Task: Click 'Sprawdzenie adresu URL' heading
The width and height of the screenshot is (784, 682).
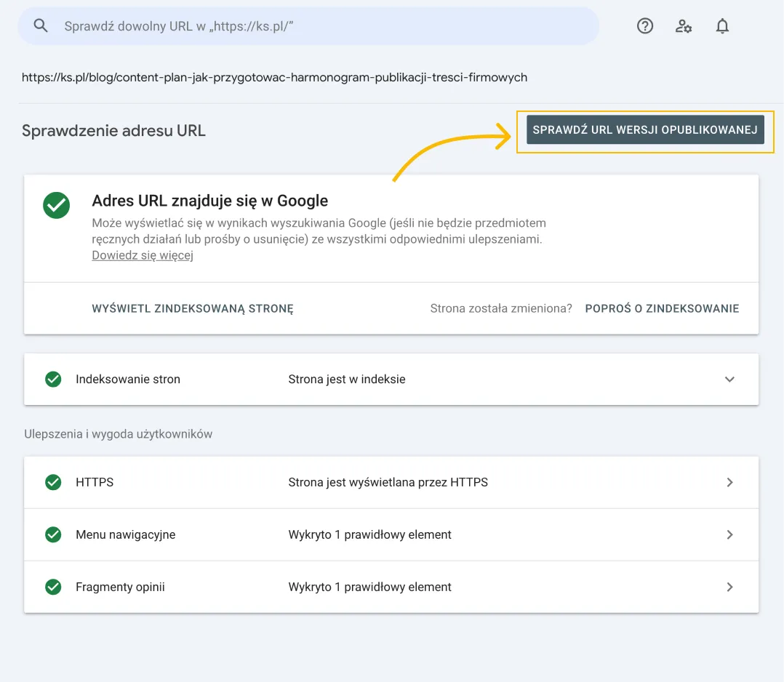Action: tap(113, 130)
